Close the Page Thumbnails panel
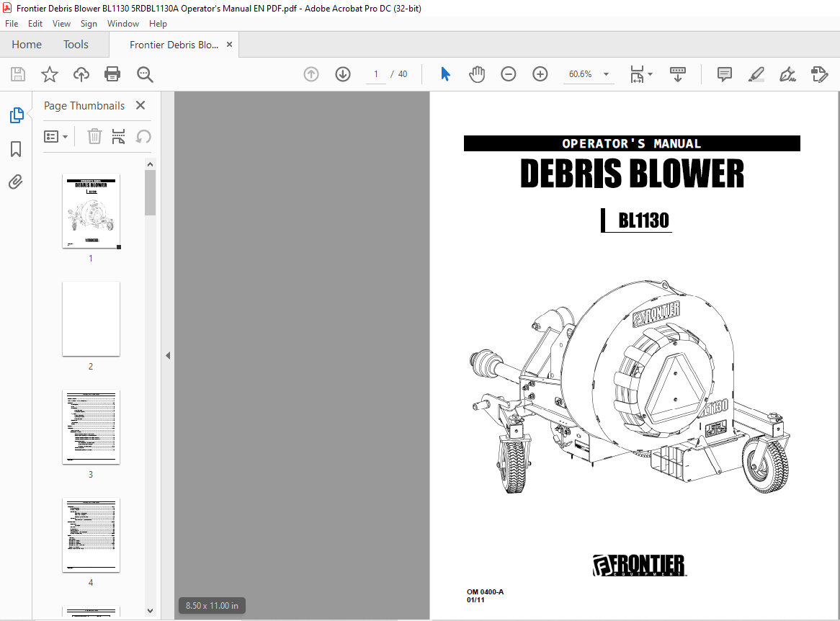The image size is (840, 621). click(140, 106)
